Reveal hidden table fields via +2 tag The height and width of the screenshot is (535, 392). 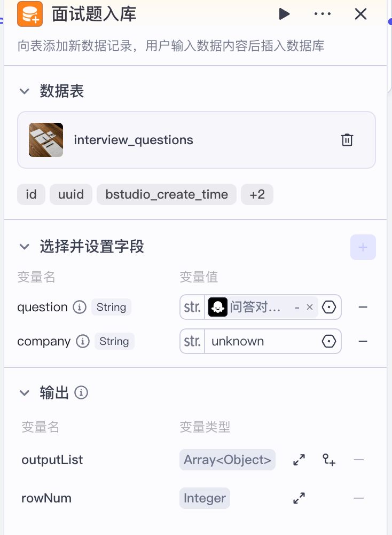click(x=257, y=194)
